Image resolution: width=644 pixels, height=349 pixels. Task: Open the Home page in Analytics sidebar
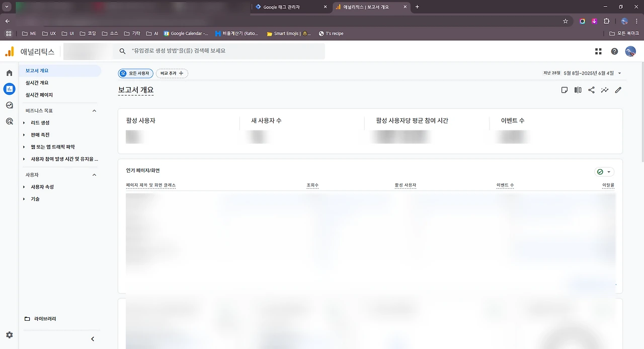coord(9,73)
